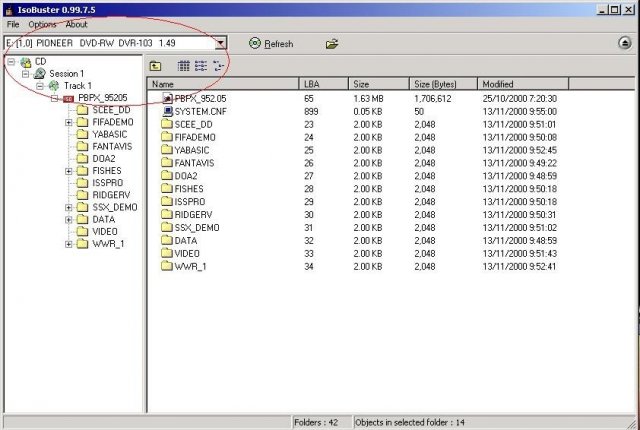Click DATA folder name in file list
The image size is (640, 430).
click(x=186, y=241)
